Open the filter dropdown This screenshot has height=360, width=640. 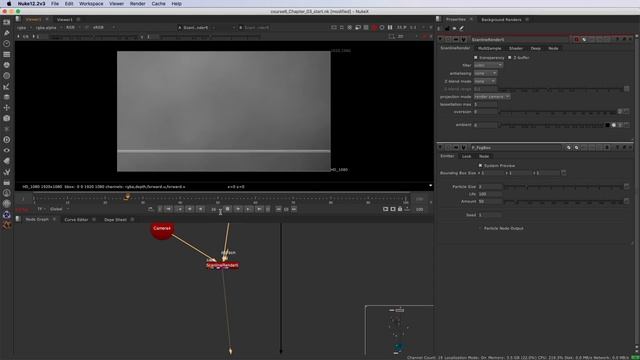tap(488, 65)
